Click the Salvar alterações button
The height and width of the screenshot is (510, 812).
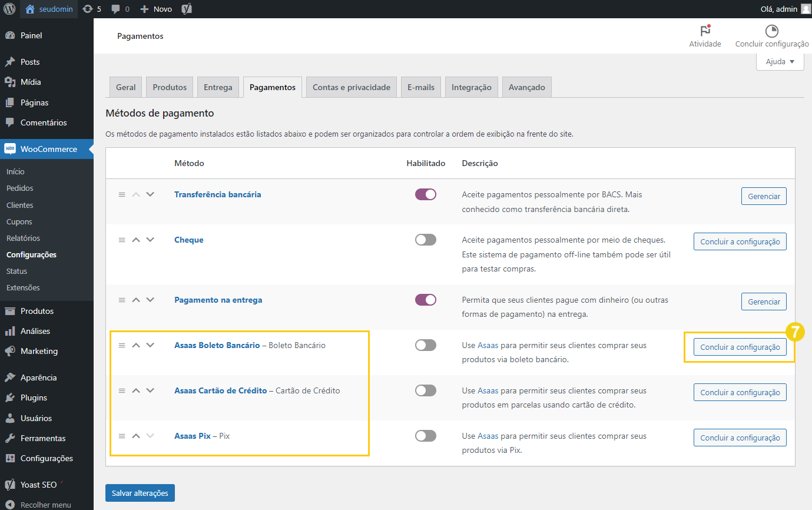point(140,493)
